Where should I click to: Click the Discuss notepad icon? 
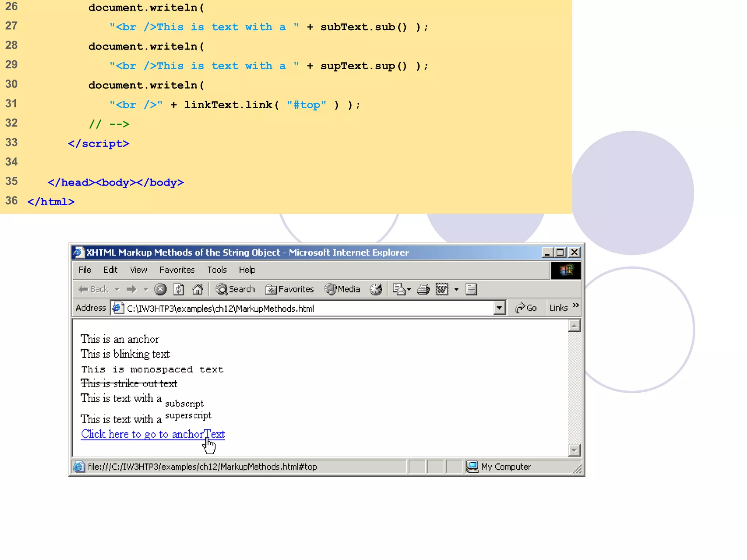(x=471, y=289)
